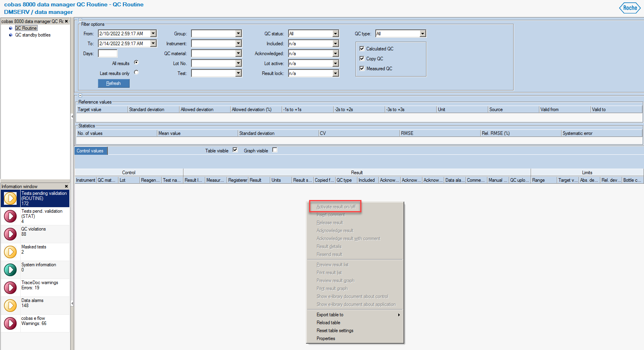Expand the Lot No. dropdown
The image size is (644, 350).
238,63
